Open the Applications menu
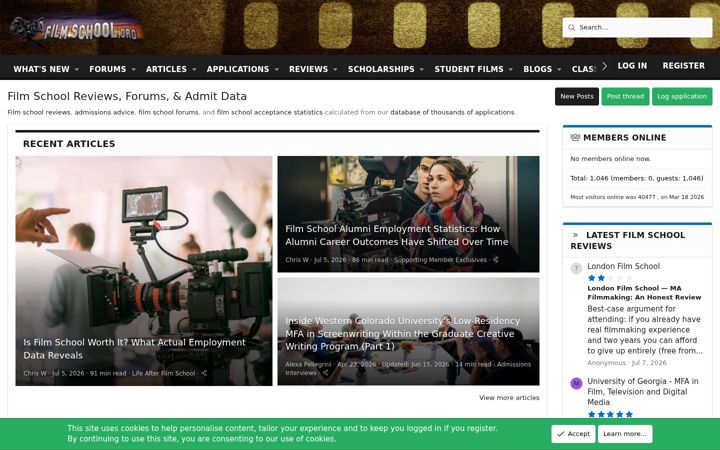Viewport: 720px width, 450px height. (x=238, y=69)
